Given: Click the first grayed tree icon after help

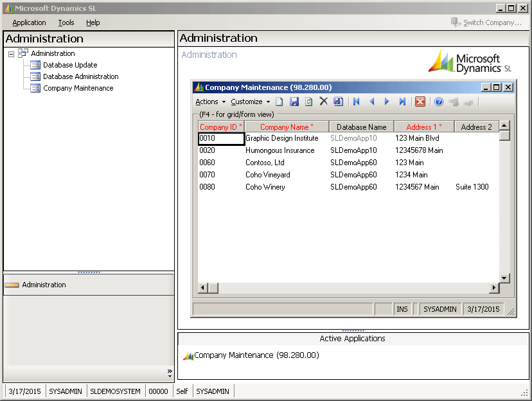Looking at the screenshot, I should (454, 102).
